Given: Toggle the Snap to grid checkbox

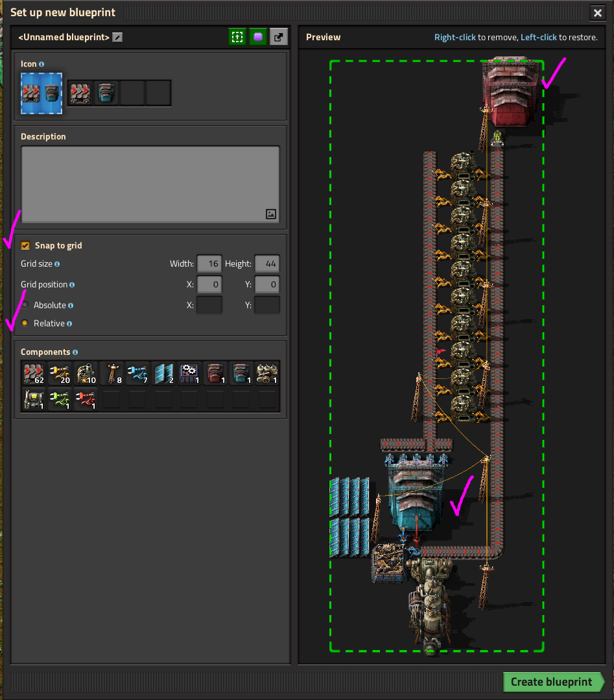Looking at the screenshot, I should tap(25, 245).
